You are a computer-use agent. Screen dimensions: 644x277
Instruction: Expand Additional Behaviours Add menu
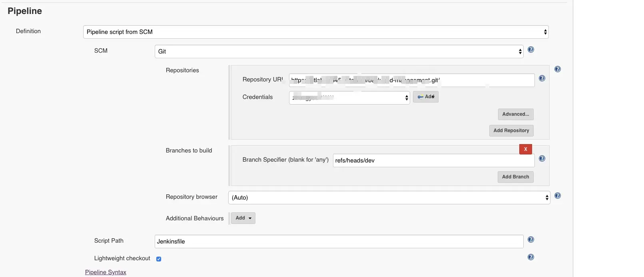click(x=243, y=218)
